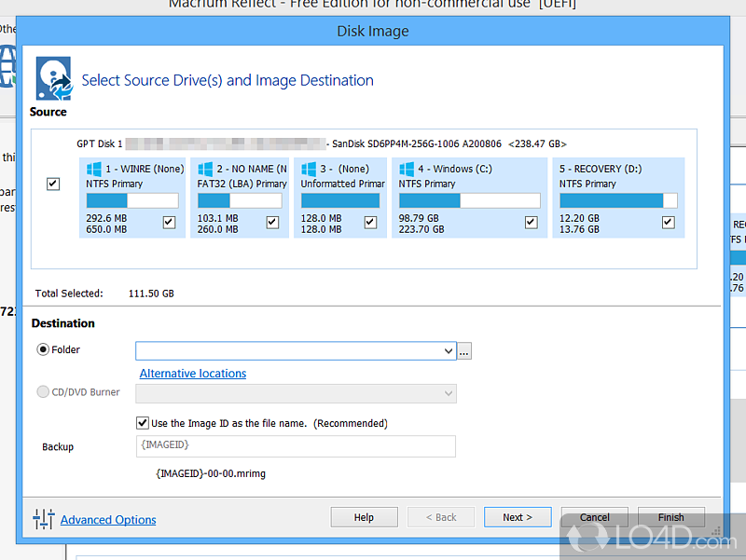This screenshot has width=746, height=560.
Task: Toggle the Windows (C:) partition checkbox
Action: [531, 222]
